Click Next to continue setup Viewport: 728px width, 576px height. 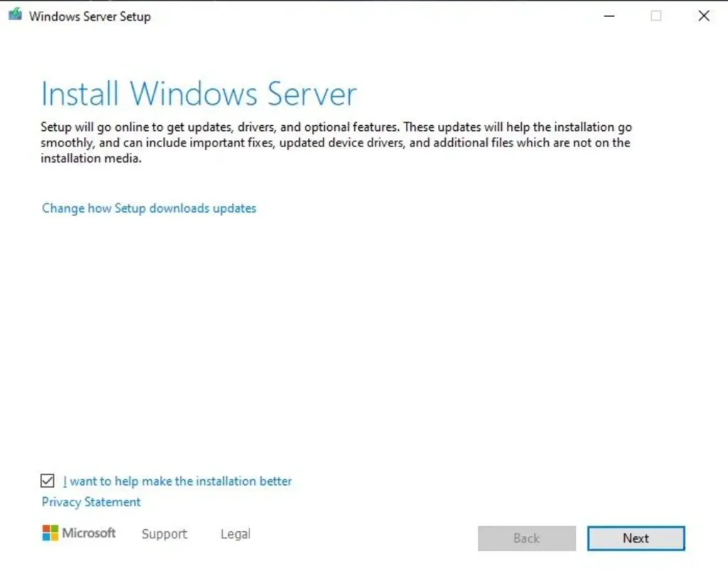click(636, 538)
